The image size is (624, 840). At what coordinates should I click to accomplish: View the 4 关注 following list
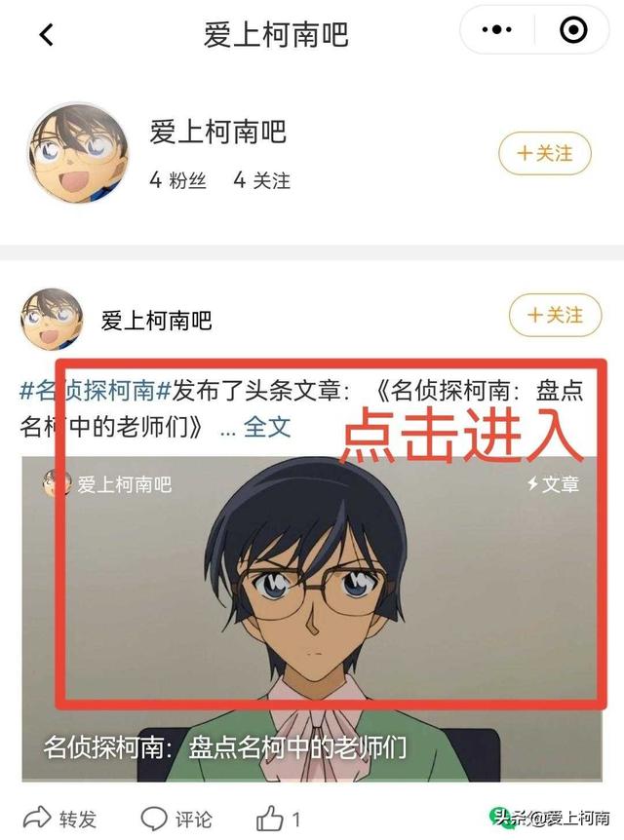click(261, 180)
